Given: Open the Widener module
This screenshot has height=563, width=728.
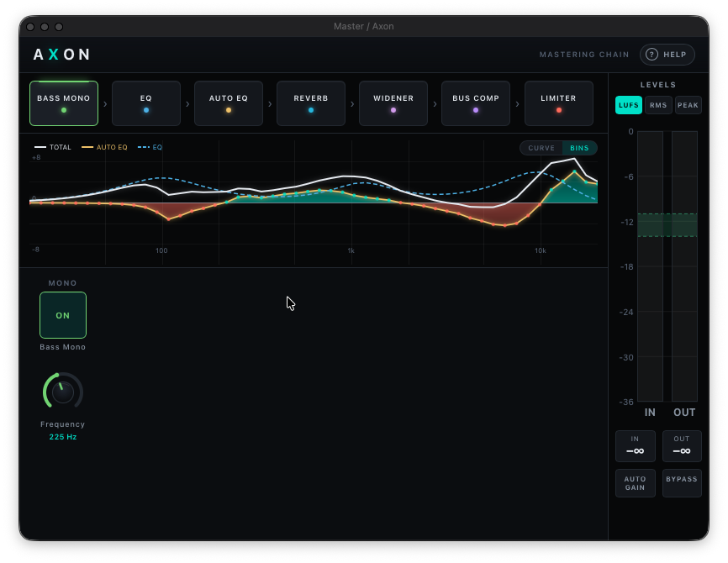Looking at the screenshot, I should pos(393,103).
